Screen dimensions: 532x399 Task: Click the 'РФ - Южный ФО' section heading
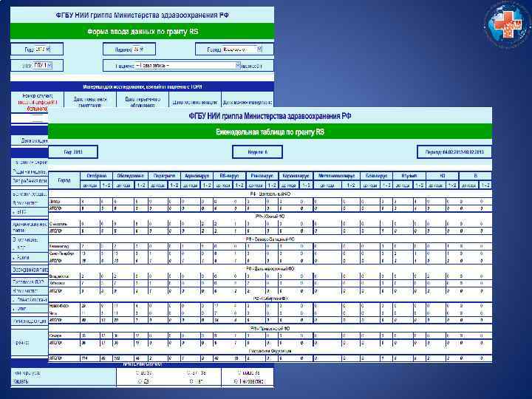tap(270, 216)
